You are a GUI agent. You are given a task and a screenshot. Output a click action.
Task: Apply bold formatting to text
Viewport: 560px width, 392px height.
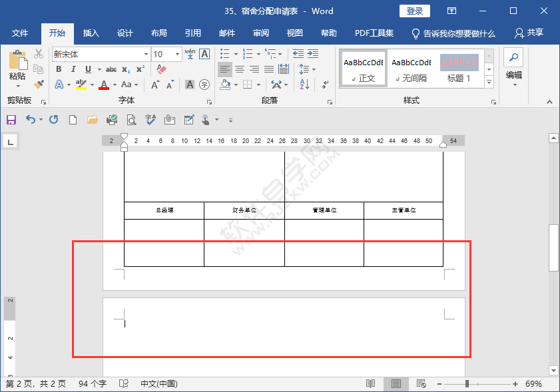click(59, 69)
